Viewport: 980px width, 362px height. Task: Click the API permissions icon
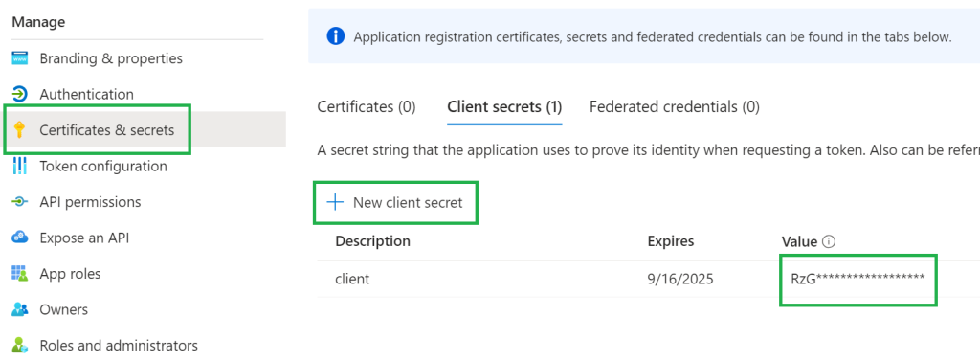(20, 202)
